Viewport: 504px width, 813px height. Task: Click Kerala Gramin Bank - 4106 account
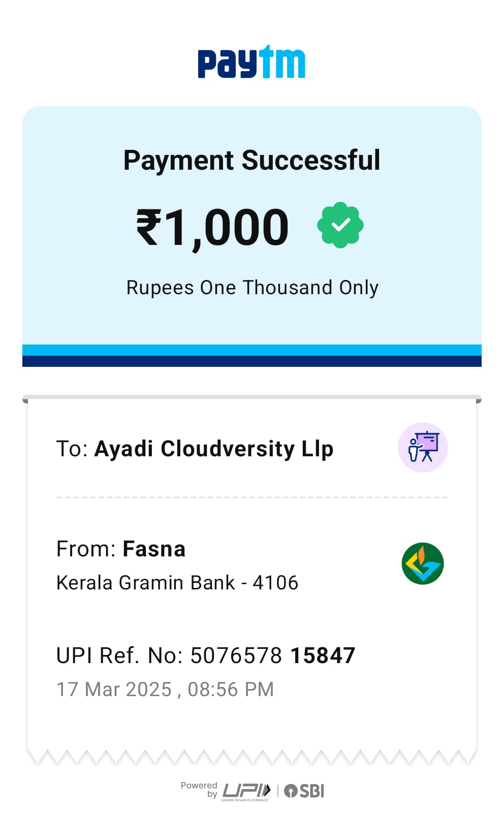[x=177, y=583]
